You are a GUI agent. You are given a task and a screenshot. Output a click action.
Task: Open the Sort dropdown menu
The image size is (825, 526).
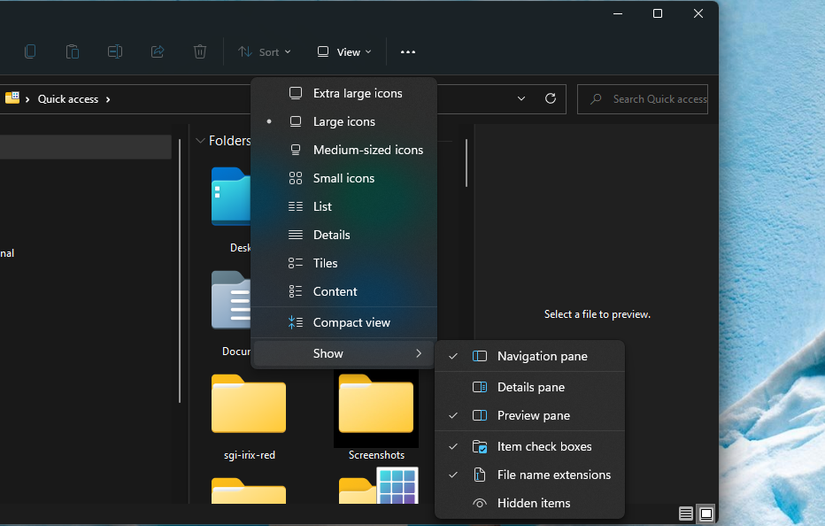point(265,52)
